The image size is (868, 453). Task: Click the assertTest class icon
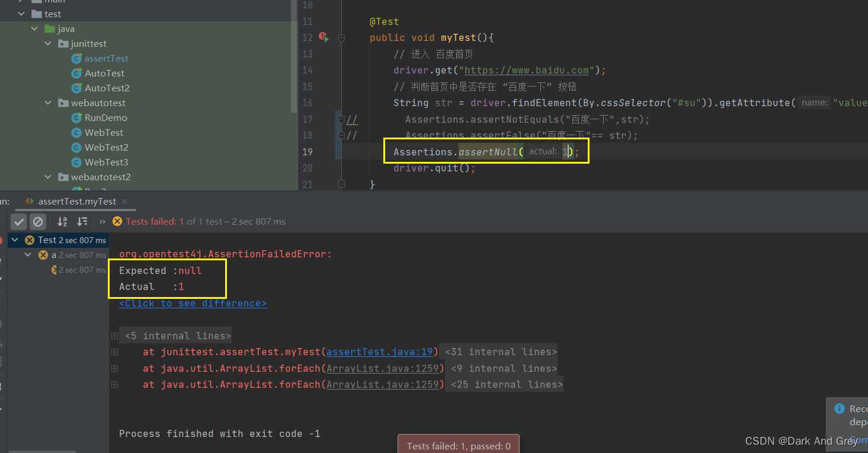(76, 59)
